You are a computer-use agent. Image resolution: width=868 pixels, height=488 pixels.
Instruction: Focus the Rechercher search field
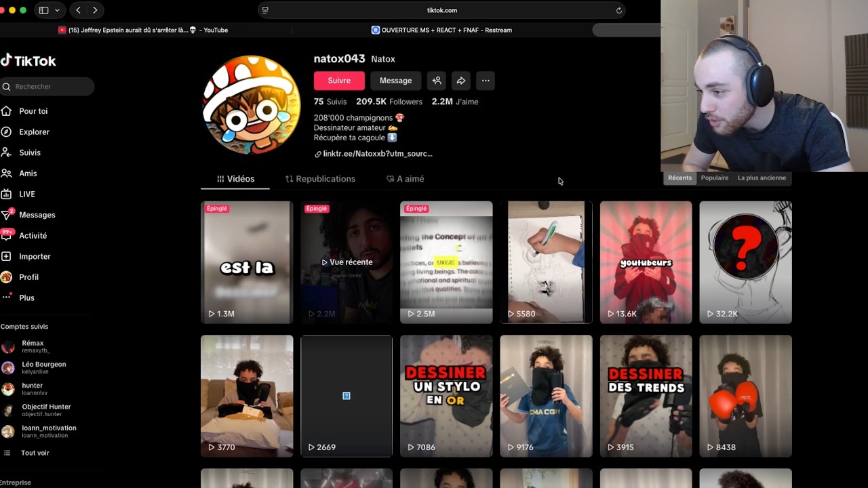coord(47,87)
